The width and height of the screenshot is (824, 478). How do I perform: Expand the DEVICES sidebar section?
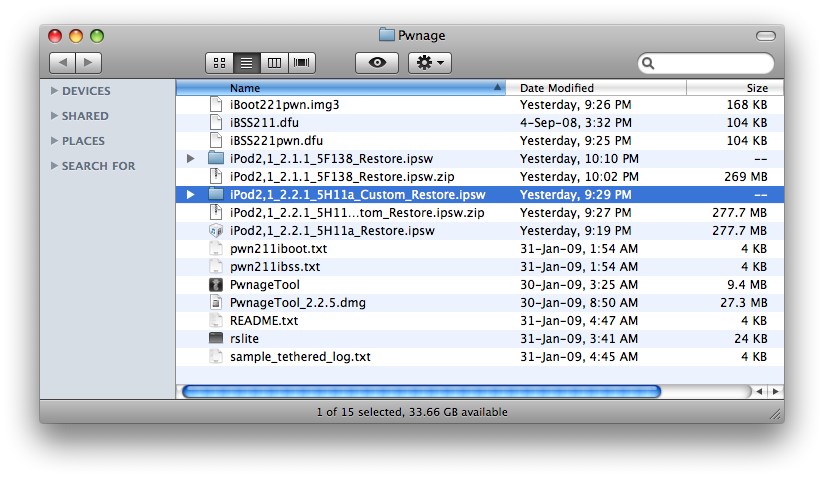tap(54, 91)
